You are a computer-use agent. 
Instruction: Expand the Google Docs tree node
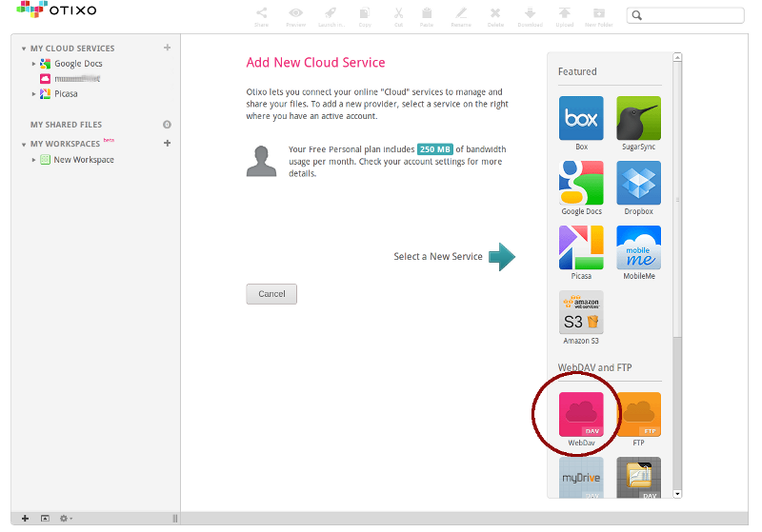33,64
